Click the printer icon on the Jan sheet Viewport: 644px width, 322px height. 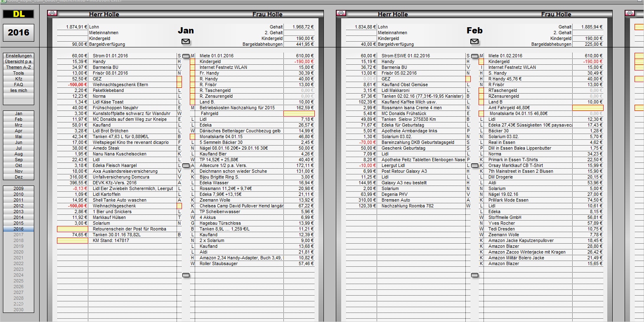pyautogui.click(x=52, y=13)
